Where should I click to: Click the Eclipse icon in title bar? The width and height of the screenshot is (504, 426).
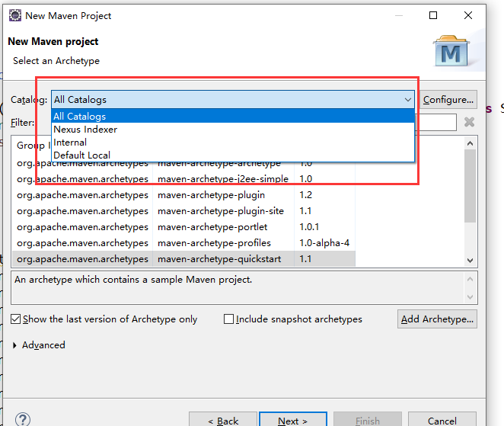(14, 15)
